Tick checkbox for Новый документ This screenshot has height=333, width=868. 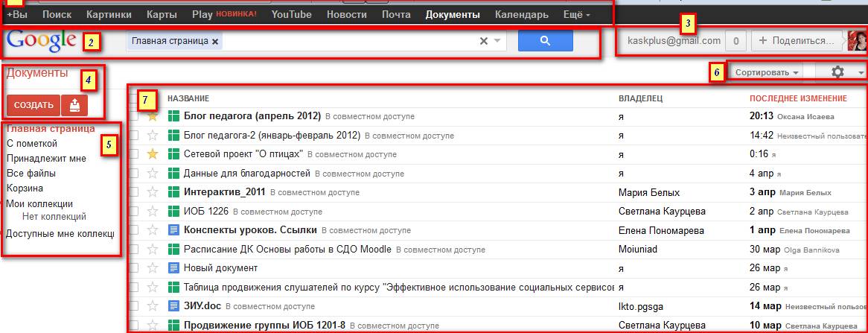[133, 268]
